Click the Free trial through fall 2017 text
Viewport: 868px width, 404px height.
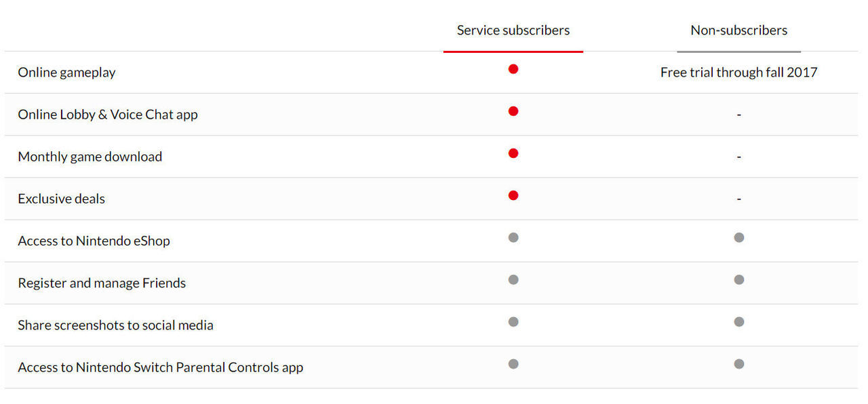pos(738,73)
